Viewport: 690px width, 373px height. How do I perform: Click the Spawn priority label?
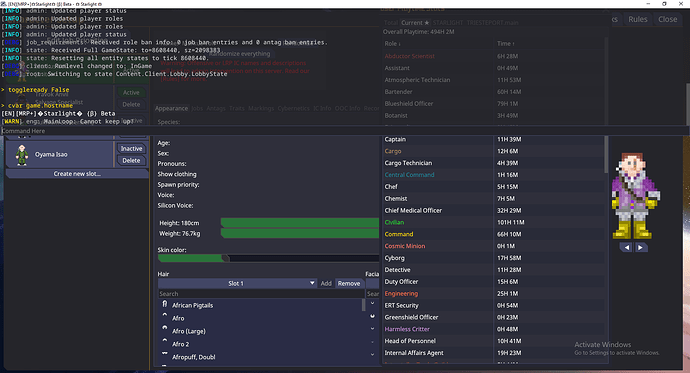(x=178, y=185)
